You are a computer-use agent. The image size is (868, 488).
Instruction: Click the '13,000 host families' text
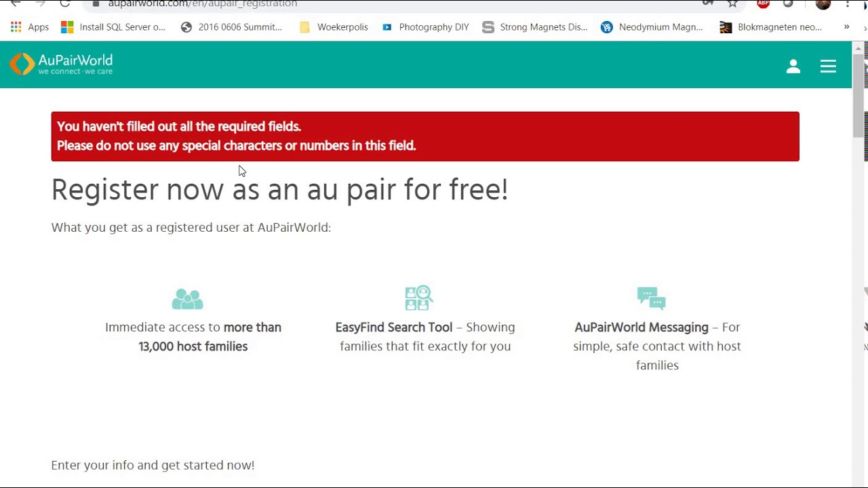pos(193,346)
